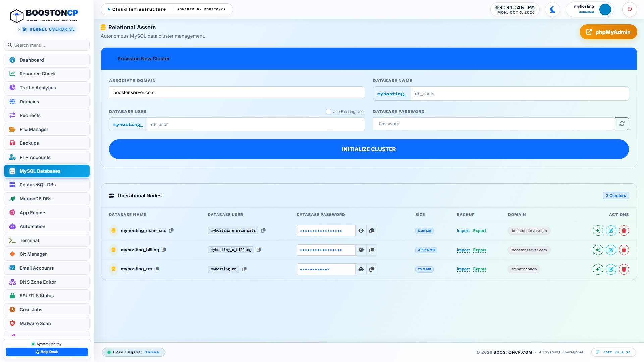
Task: Copy database user myhosting_u_billing
Action: pyautogui.click(x=259, y=250)
